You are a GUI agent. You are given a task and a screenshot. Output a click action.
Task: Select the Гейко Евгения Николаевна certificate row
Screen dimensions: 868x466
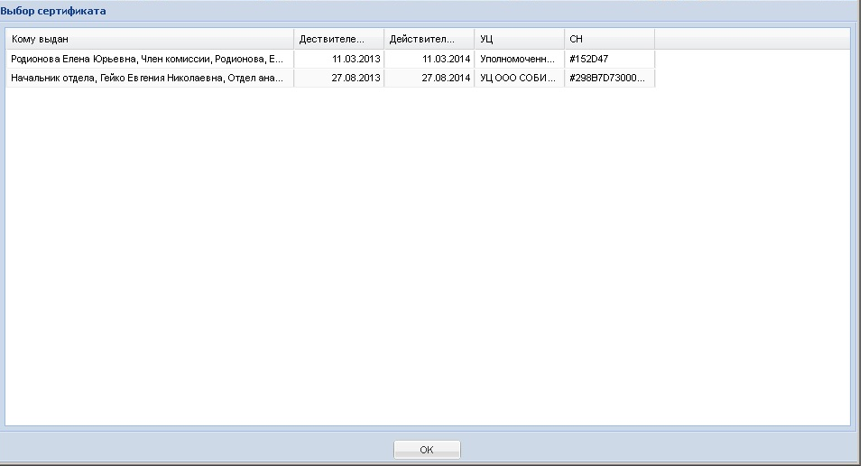tap(147, 79)
